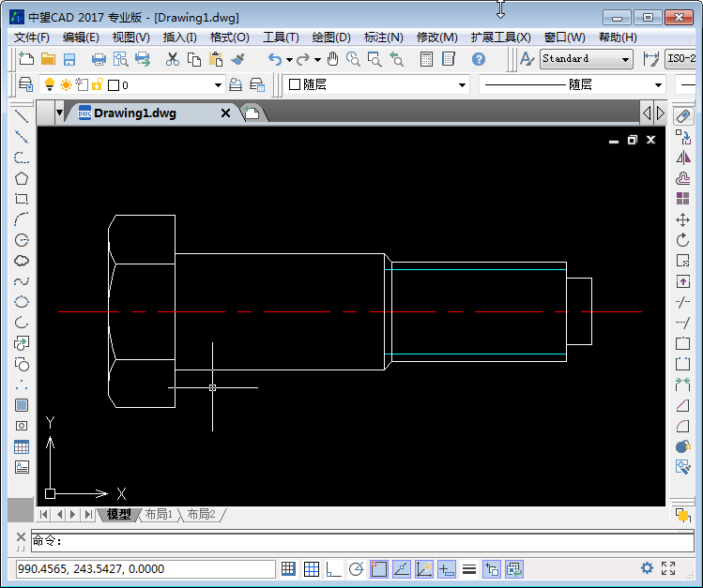
Task: Toggle Ortho mode in the status bar
Action: click(333, 568)
